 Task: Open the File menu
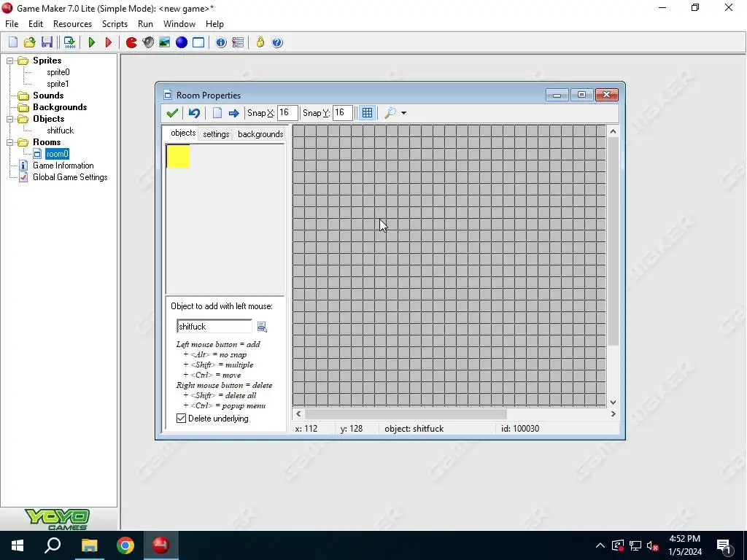point(12,24)
